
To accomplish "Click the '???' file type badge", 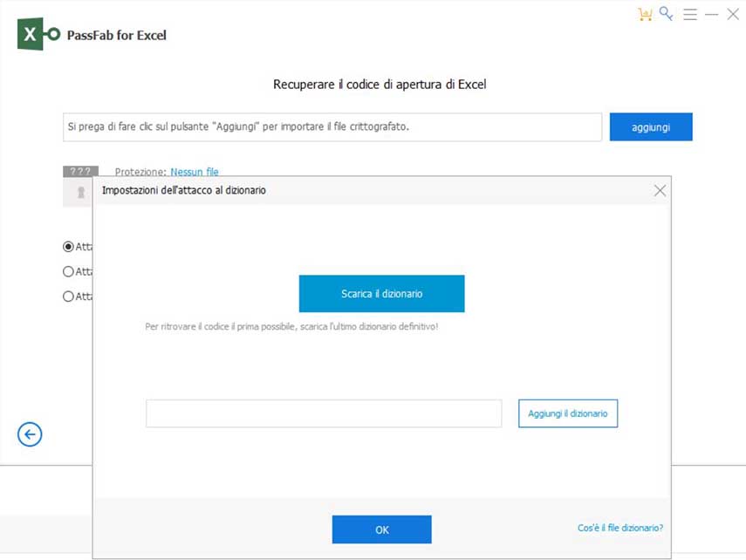I will pos(76,172).
